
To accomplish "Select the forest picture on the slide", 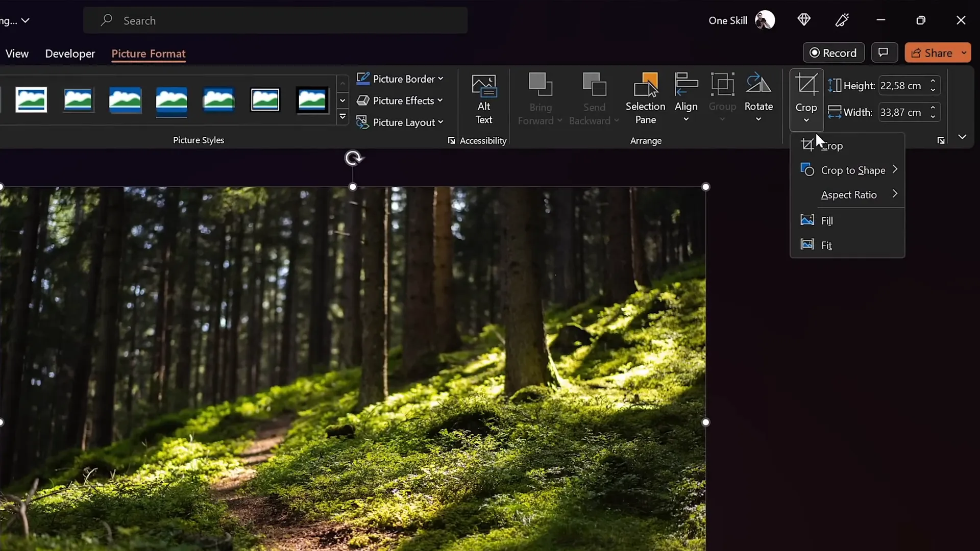I will [x=353, y=368].
